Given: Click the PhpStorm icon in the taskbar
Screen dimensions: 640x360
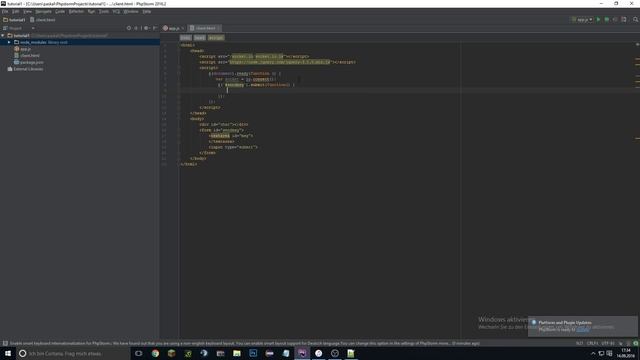Looking at the screenshot, I should click(302, 353).
